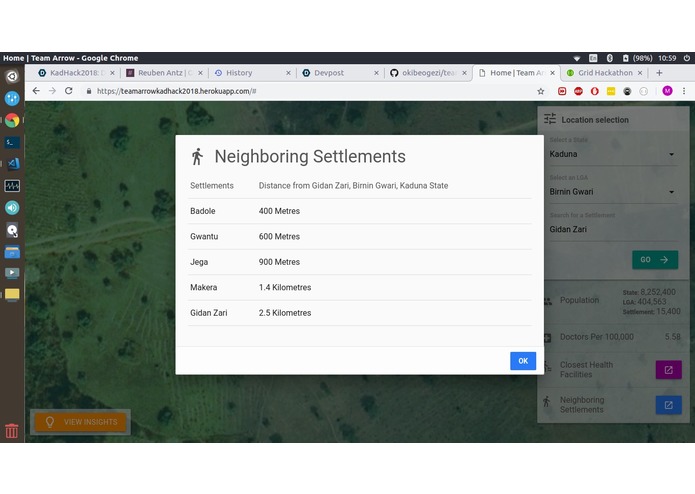This screenshot has height=494, width=695.
Task: Click the AdBlock Plus extension icon
Action: [x=578, y=91]
